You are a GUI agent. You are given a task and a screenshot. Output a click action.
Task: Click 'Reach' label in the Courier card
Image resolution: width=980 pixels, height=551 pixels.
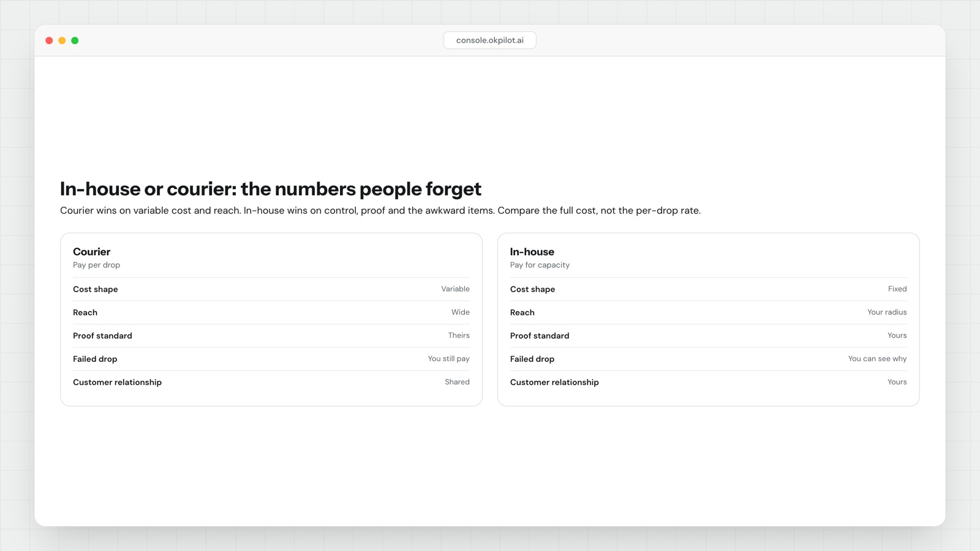85,312
